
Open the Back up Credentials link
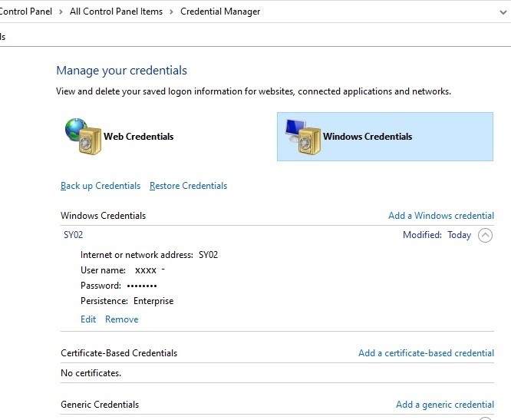pos(101,186)
